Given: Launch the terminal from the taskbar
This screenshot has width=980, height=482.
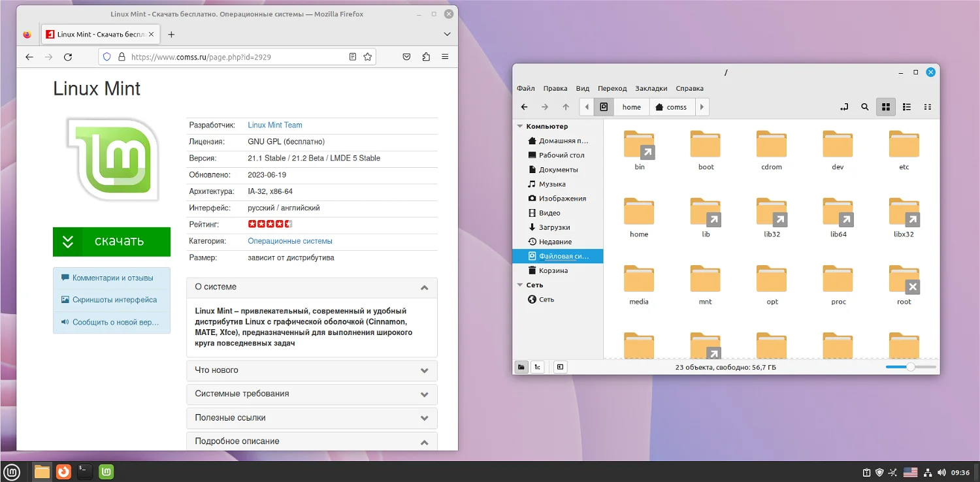Looking at the screenshot, I should pos(84,472).
